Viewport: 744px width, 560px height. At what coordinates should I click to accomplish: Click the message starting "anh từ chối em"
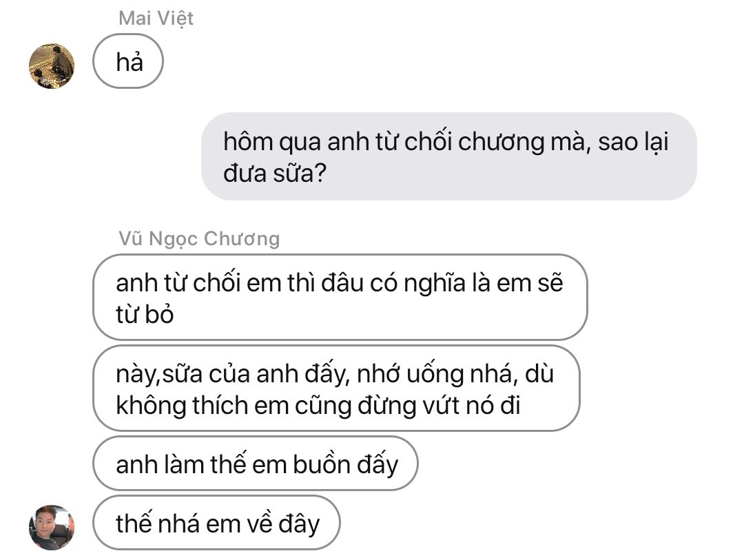[x=340, y=297]
